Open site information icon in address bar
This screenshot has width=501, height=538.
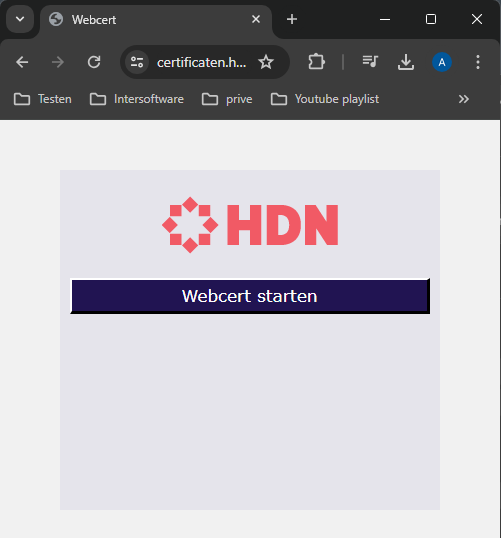(137, 62)
